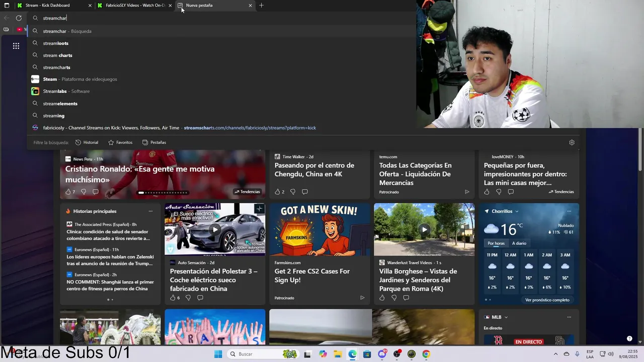The width and height of the screenshot is (644, 362).
Task: Open taskbar clock showing 22:55
Action: [629, 354]
